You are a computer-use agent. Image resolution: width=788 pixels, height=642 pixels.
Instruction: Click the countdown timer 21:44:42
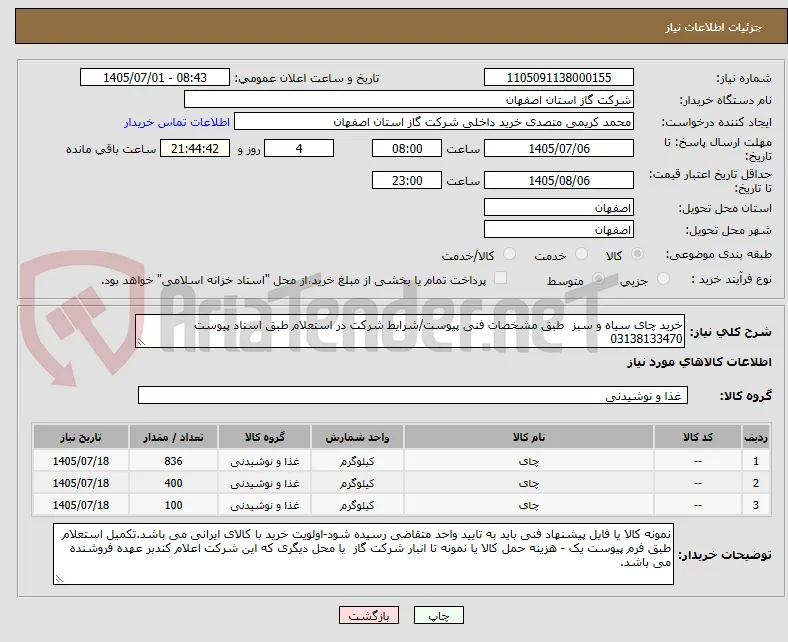(x=195, y=148)
